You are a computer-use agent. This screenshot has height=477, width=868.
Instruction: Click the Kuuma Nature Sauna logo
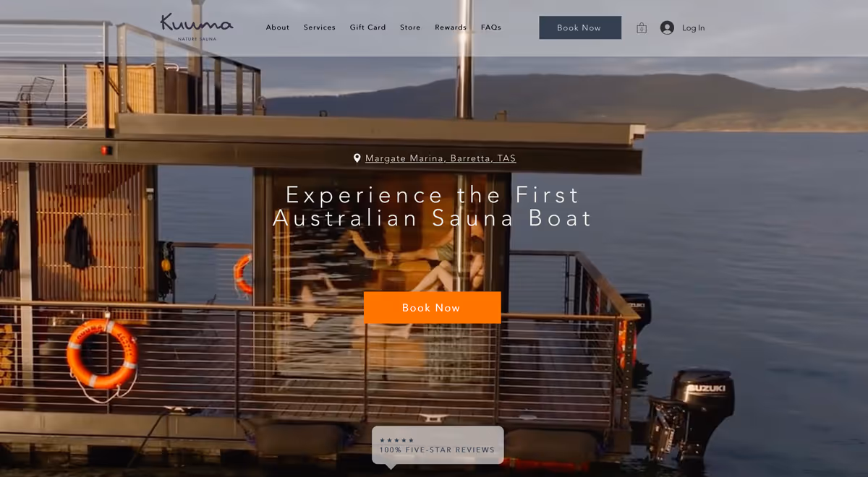point(197,27)
